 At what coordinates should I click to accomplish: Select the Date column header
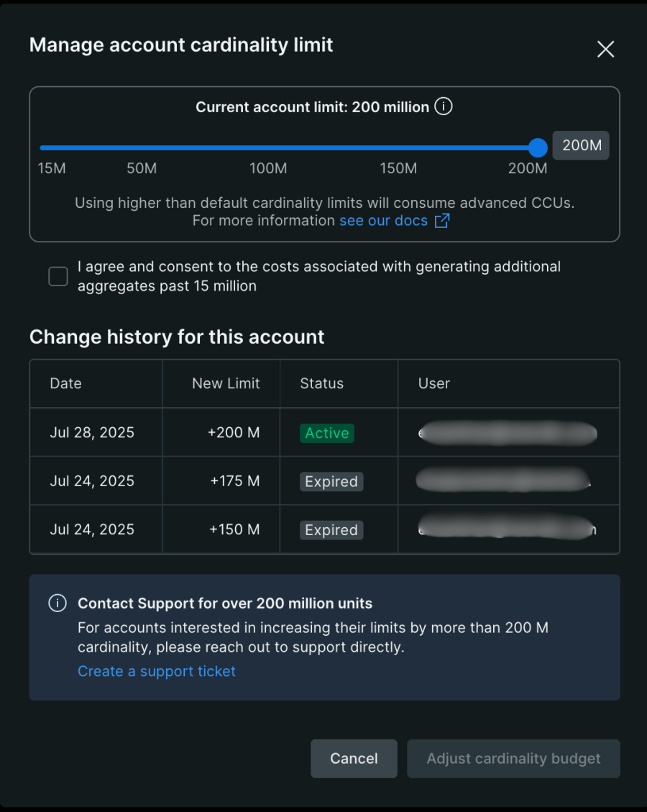click(65, 383)
